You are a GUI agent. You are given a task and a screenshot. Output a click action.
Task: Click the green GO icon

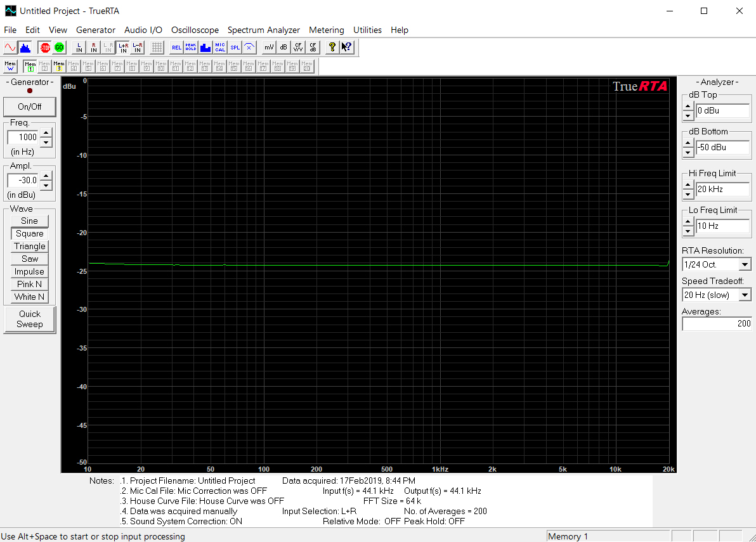tap(60, 47)
